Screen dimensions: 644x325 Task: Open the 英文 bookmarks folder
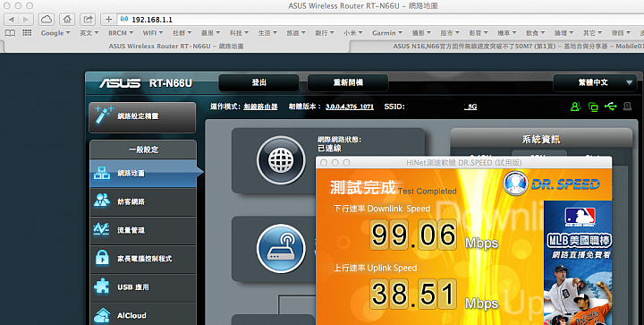pos(89,33)
